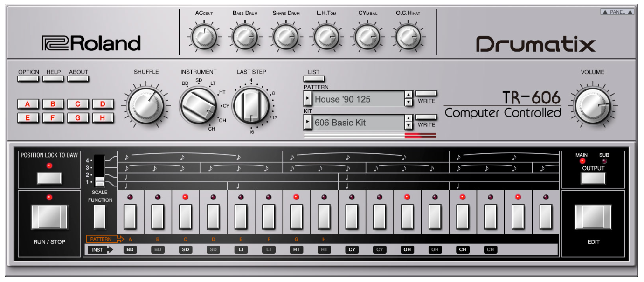Toggle the unlabeled step 16 button
The image size is (644, 282).
pos(546,216)
